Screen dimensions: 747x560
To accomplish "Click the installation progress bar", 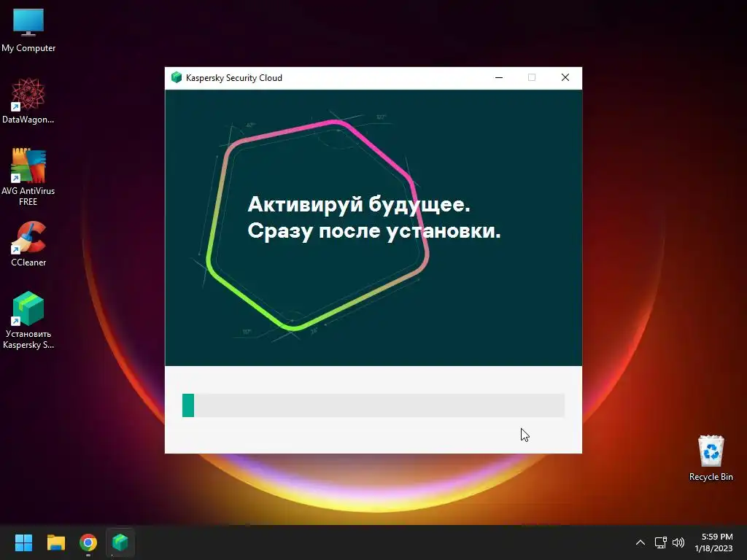I will (x=373, y=405).
